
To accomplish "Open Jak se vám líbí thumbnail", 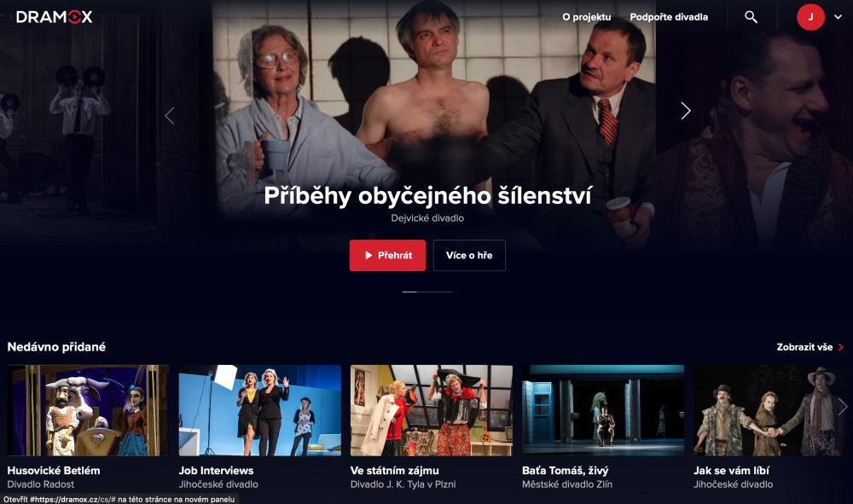I will point(769,410).
